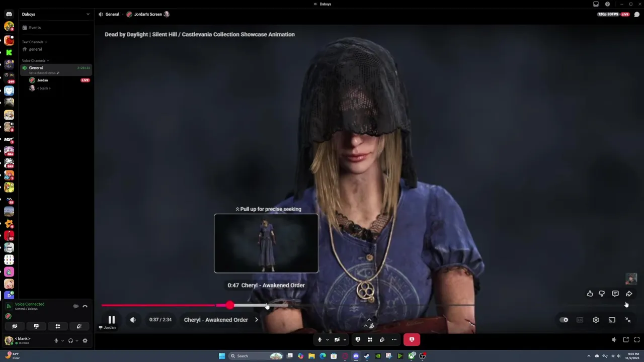
Task: Open more options three dots in call bar
Action: [394, 340]
